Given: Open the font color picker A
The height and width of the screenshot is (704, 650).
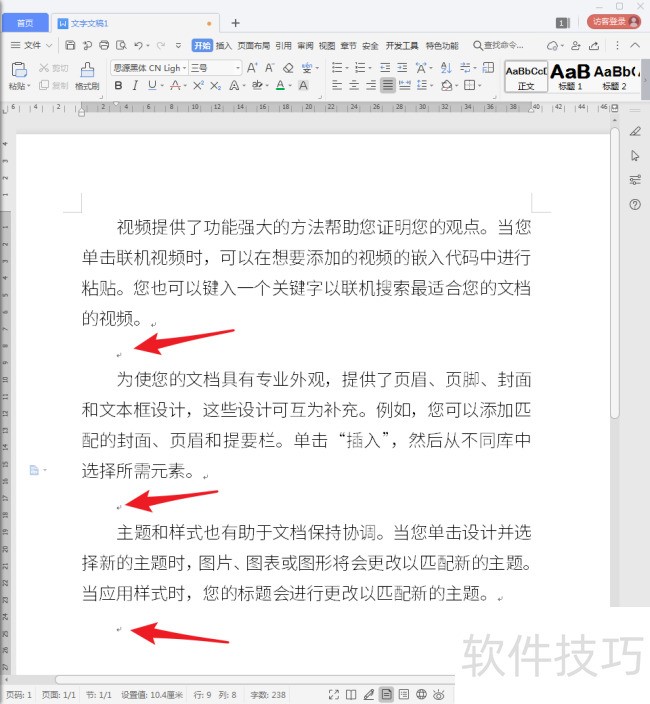Looking at the screenshot, I should tap(280, 85).
